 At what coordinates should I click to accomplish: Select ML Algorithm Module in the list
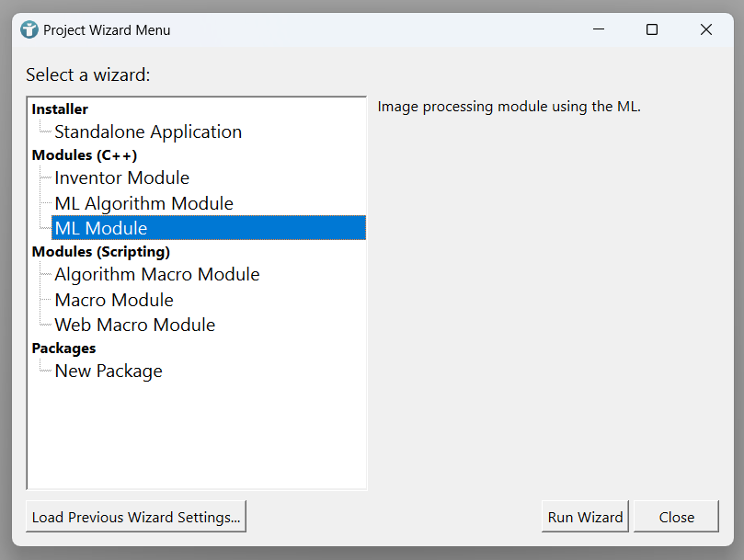click(143, 203)
